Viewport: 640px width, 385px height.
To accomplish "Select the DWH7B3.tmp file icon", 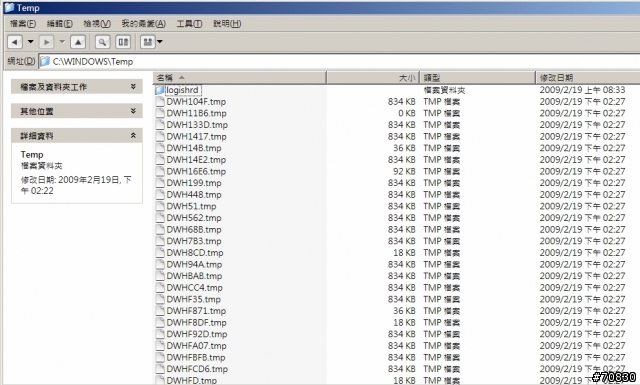I will click(160, 241).
